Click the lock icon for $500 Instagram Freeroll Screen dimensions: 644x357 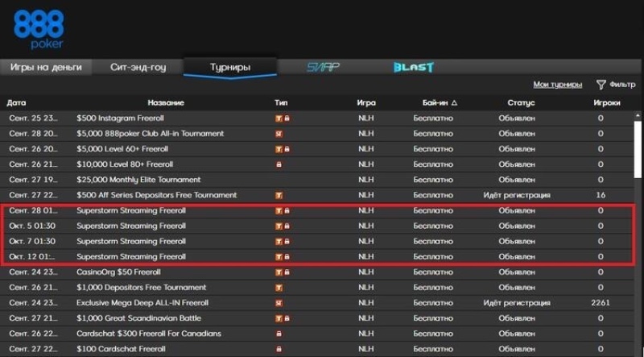click(287, 118)
